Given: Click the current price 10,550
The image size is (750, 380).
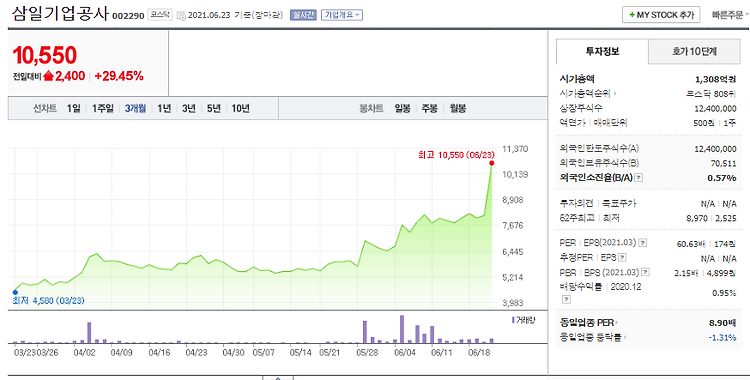Looking at the screenshot, I should coord(44,56).
